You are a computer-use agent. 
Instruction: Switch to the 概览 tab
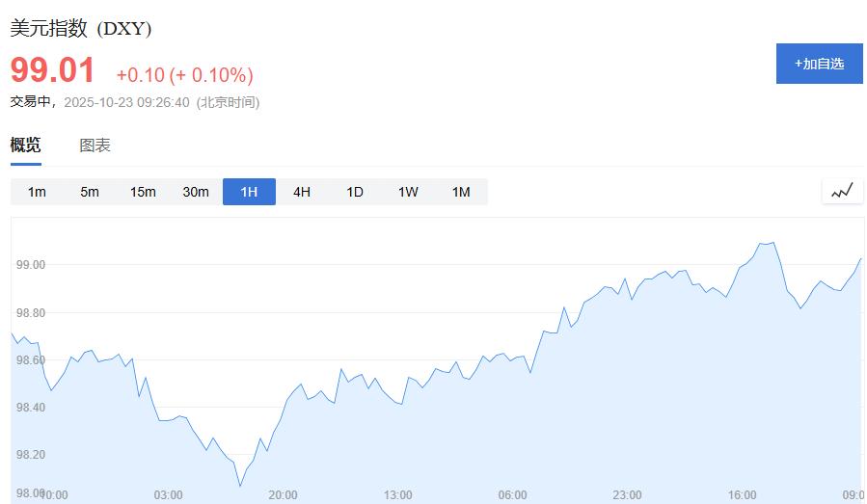pyautogui.click(x=26, y=146)
